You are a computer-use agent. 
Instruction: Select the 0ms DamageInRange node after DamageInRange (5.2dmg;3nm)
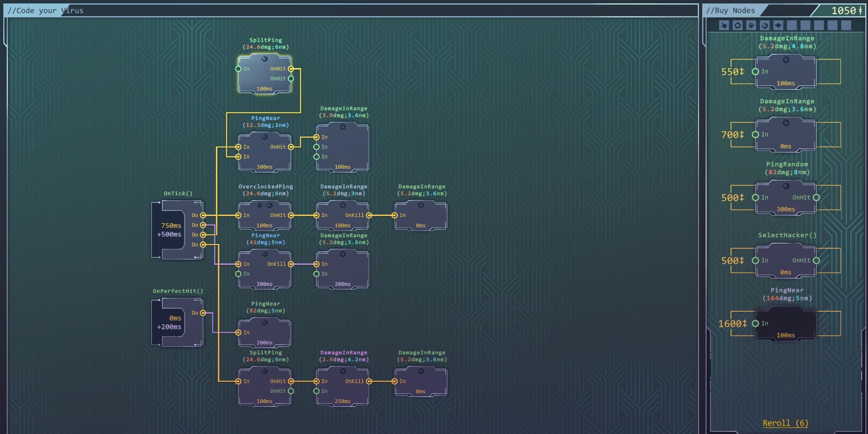click(x=421, y=216)
